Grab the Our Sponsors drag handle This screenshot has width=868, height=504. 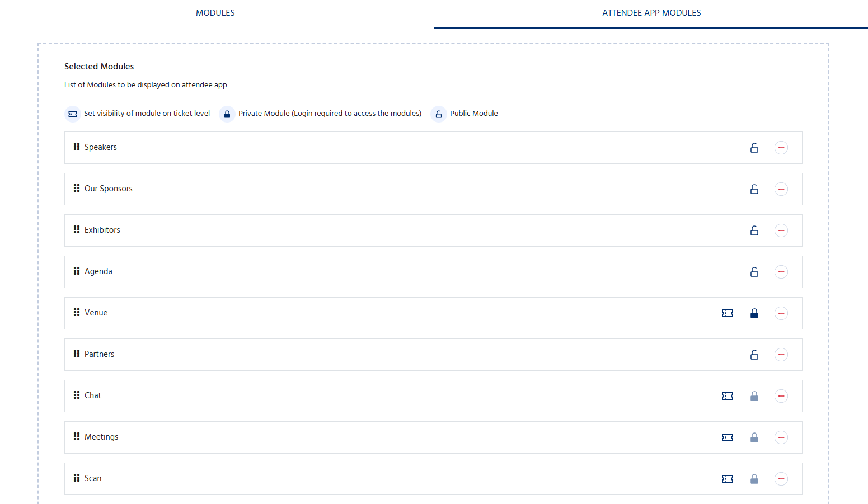[77, 188]
